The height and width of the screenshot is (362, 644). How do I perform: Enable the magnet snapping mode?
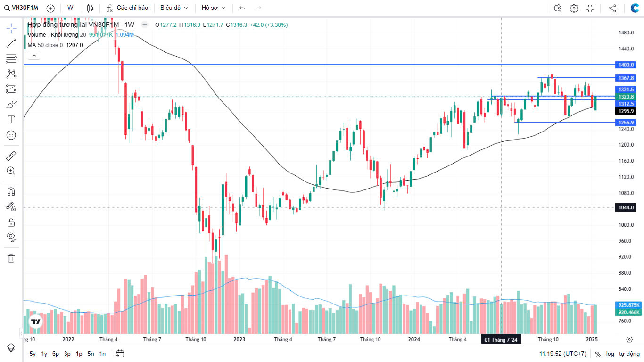(x=11, y=191)
